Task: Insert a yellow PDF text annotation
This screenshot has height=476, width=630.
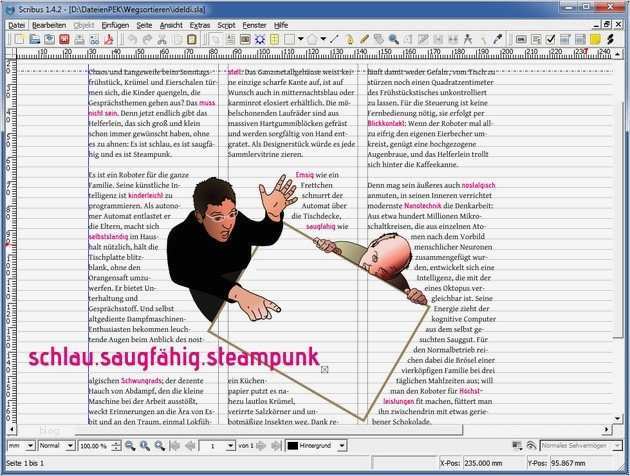Action: coord(595,39)
